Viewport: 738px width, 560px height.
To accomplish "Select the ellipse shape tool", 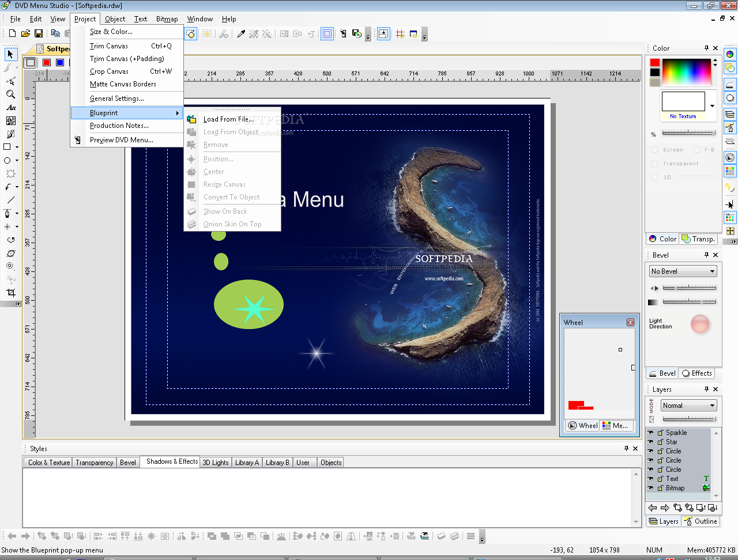I will pyautogui.click(x=7, y=160).
